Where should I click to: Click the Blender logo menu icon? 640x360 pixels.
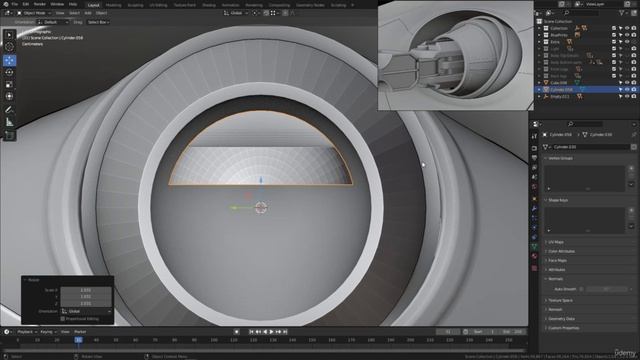5,4
